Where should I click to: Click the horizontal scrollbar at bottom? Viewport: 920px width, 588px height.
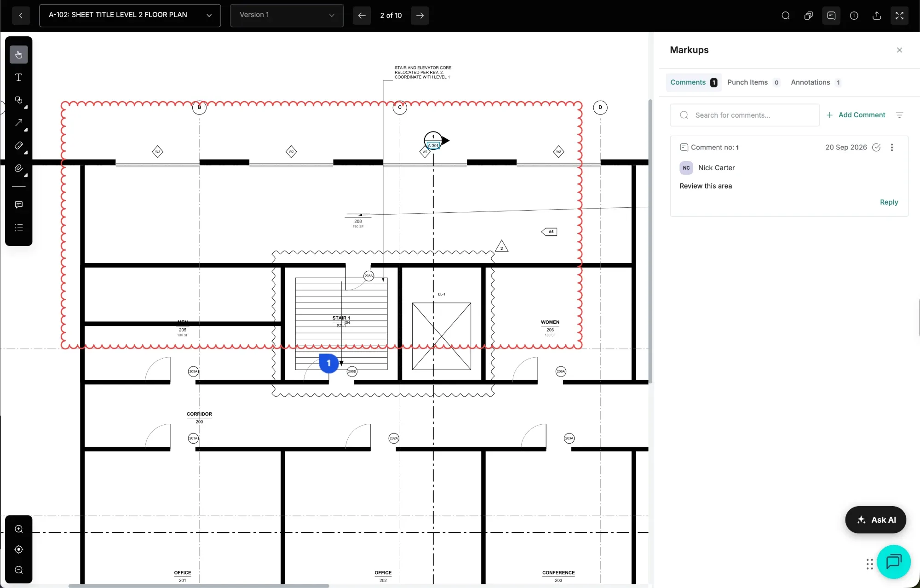(199, 586)
